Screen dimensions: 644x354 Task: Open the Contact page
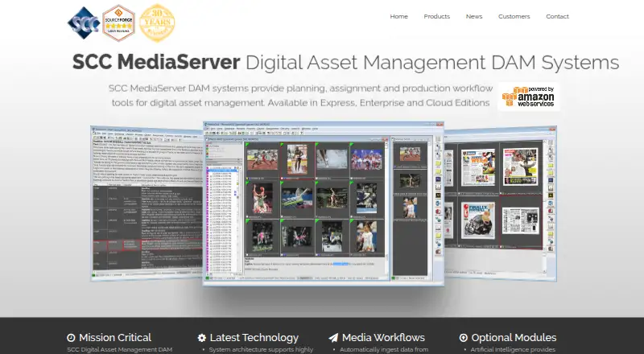pos(557,16)
